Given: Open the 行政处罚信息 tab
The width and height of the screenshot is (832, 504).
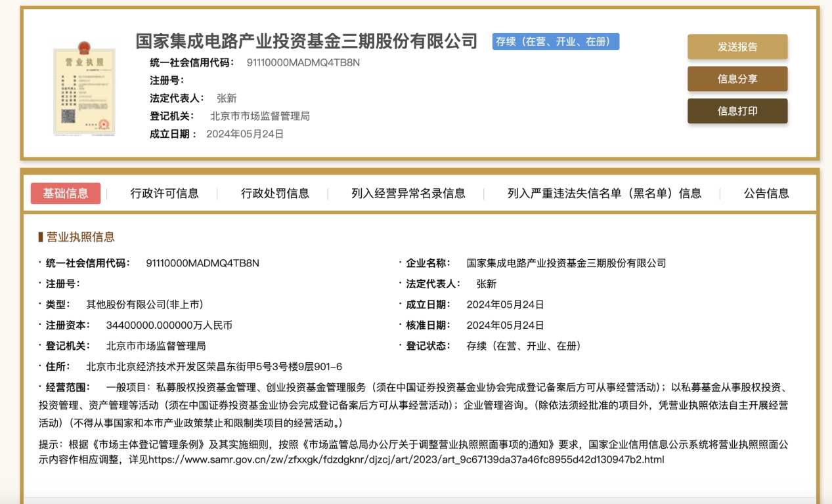Looking at the screenshot, I should 274,194.
